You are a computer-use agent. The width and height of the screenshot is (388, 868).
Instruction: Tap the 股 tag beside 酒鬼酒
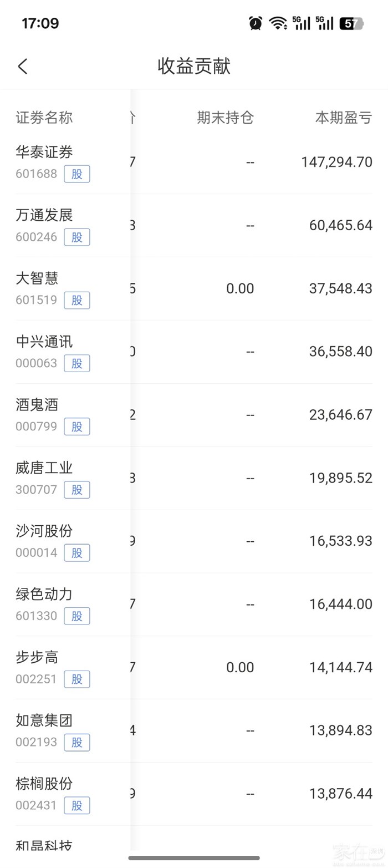(76, 427)
